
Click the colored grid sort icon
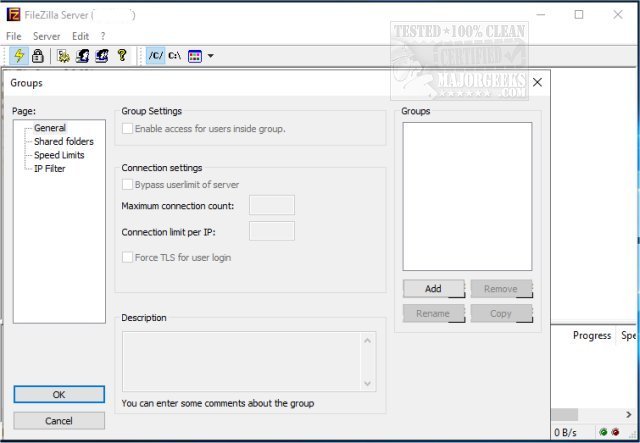pos(195,56)
